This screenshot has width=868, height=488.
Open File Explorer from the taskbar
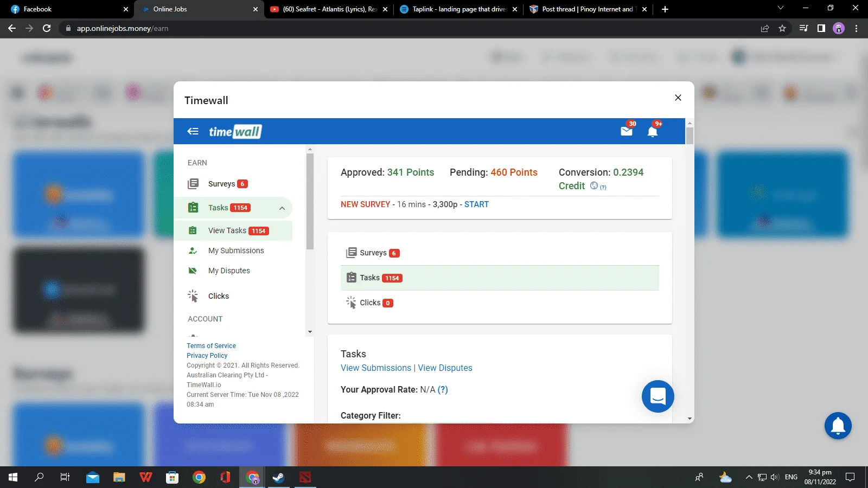[x=119, y=477]
